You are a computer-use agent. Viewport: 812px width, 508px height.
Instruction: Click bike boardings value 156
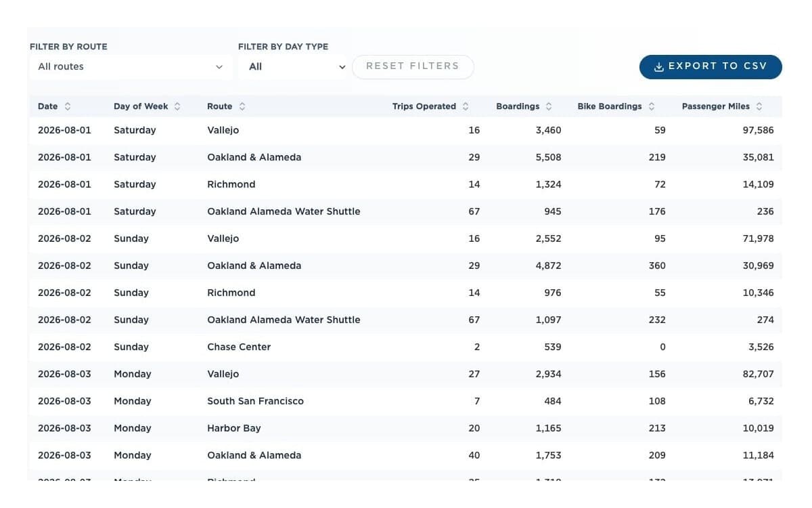[x=657, y=374]
